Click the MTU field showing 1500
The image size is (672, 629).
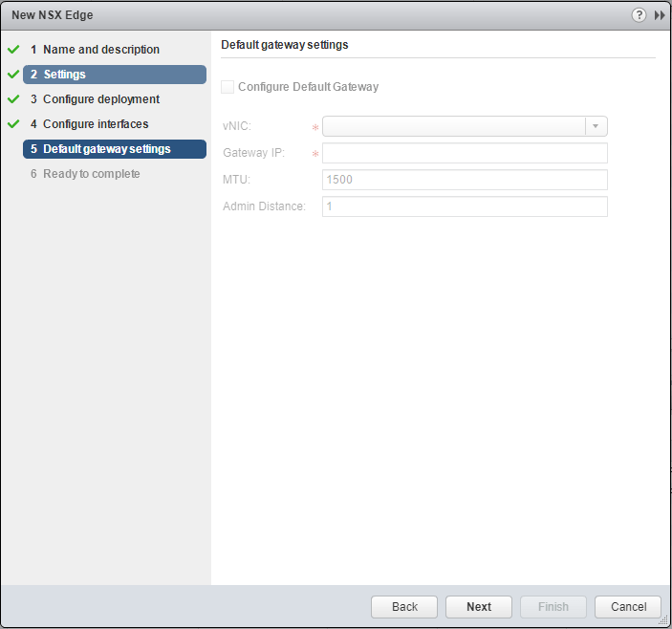pos(465,180)
